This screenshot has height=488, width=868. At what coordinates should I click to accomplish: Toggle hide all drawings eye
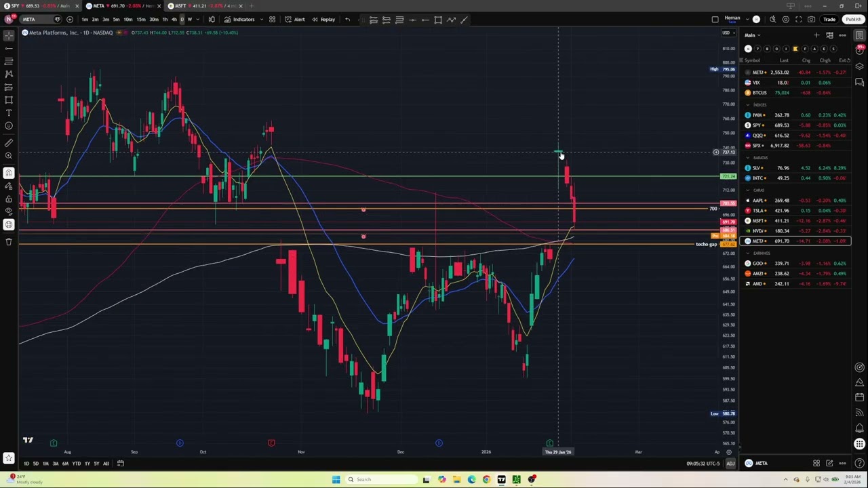click(9, 211)
